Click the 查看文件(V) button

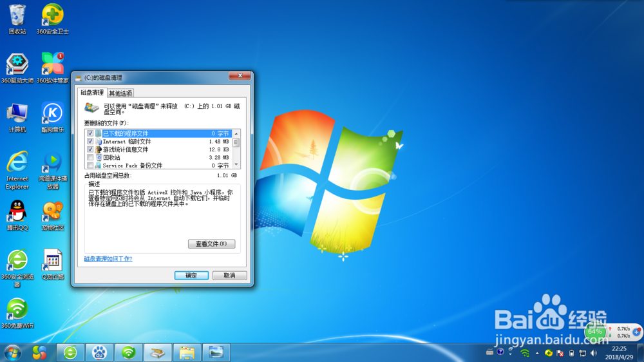pyautogui.click(x=211, y=244)
